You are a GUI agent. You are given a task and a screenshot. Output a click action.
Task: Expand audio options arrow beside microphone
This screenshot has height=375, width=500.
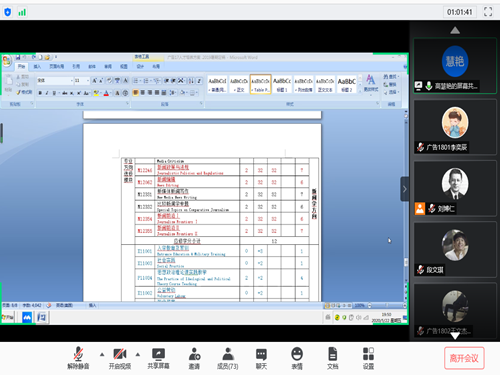click(102, 354)
